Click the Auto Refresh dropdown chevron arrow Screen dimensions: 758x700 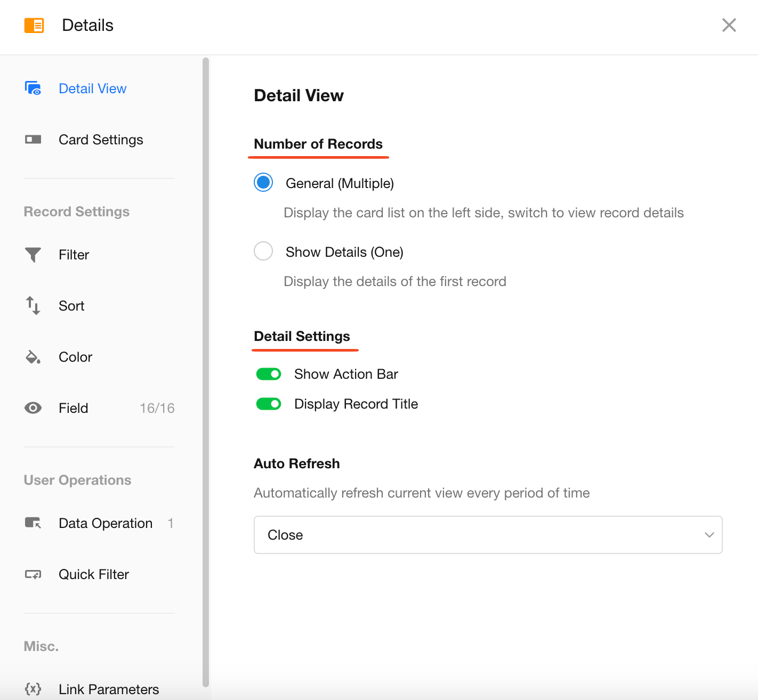pyautogui.click(x=709, y=535)
